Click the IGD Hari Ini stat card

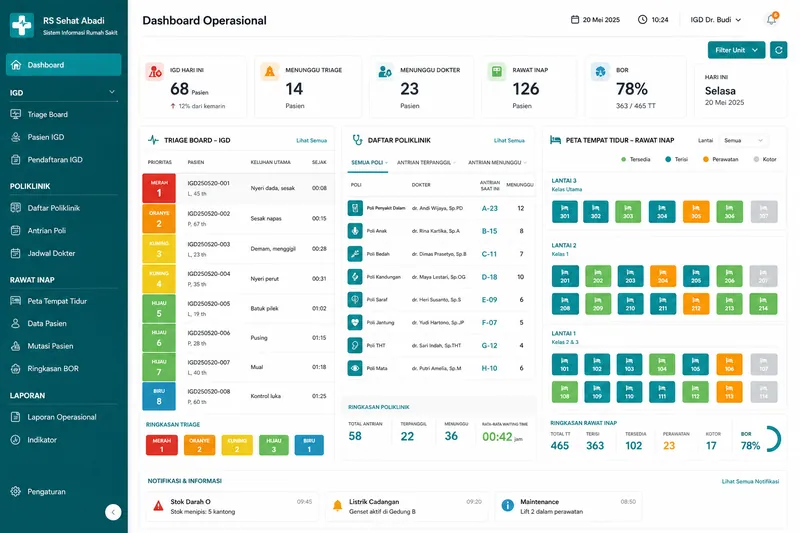(193, 87)
